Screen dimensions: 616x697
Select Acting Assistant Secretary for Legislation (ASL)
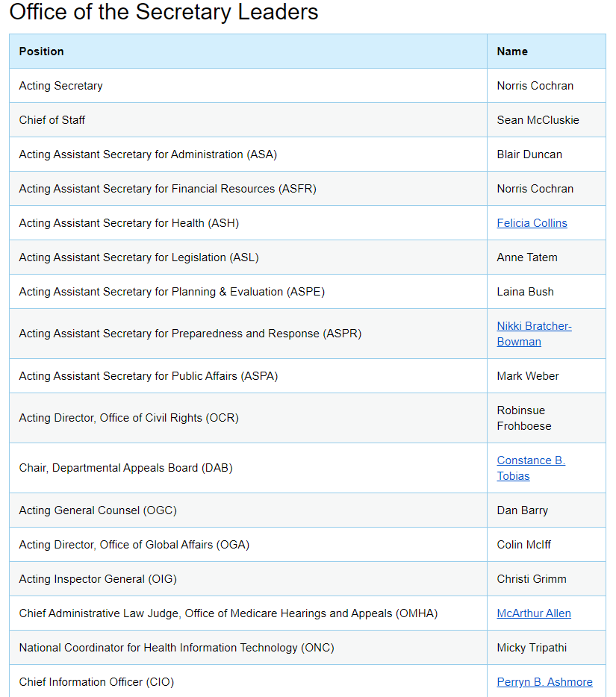[139, 257]
